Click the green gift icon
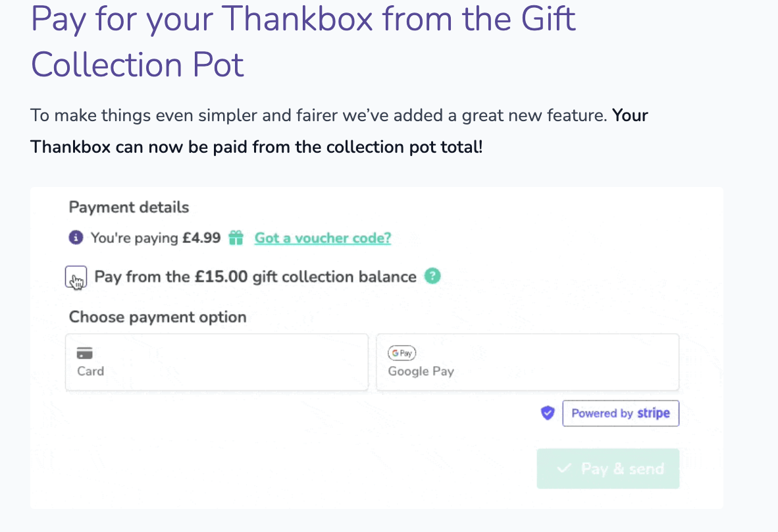Screen dimensions: 778x532 (x=236, y=238)
